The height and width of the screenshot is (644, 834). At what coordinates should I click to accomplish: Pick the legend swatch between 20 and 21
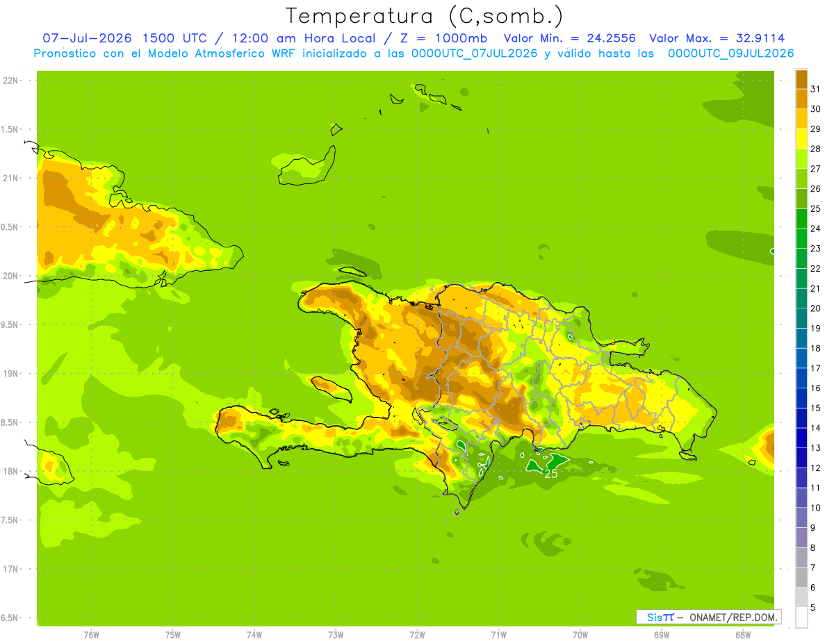click(x=801, y=298)
